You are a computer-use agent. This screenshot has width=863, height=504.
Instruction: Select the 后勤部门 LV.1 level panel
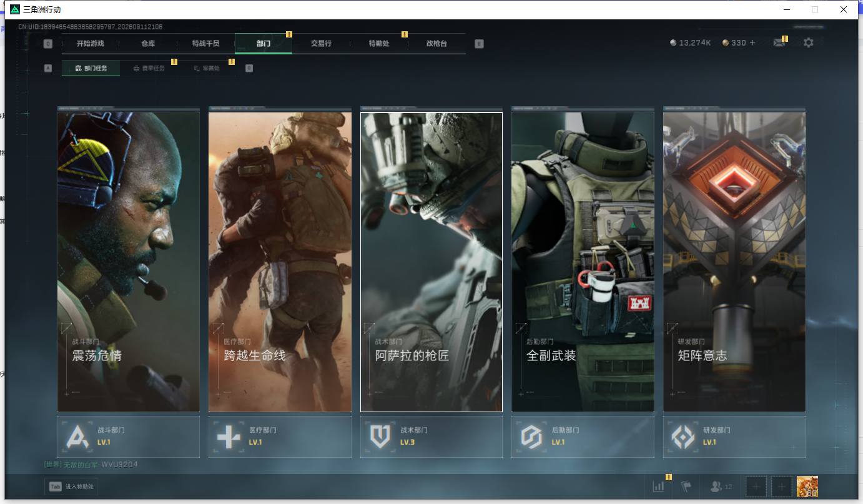click(x=583, y=437)
